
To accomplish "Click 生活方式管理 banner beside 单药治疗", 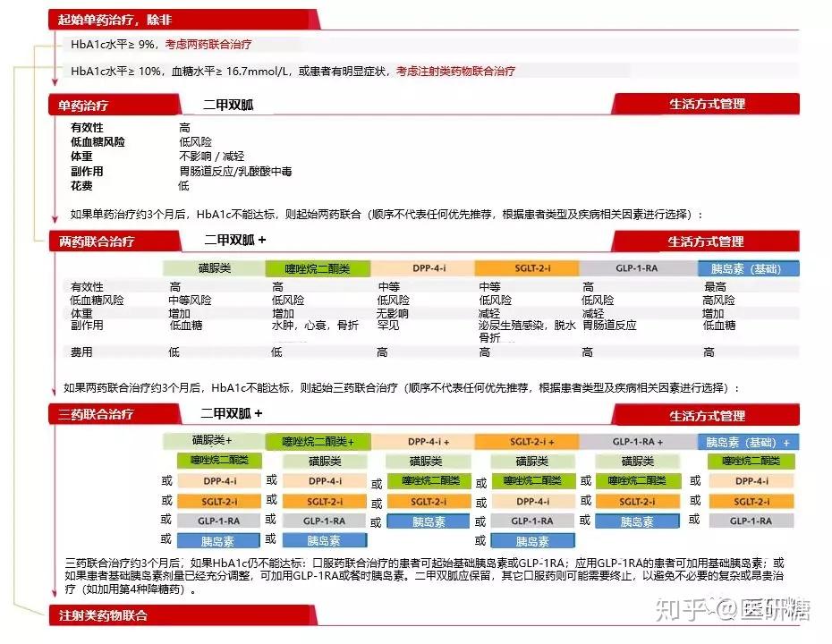I will tap(706, 104).
